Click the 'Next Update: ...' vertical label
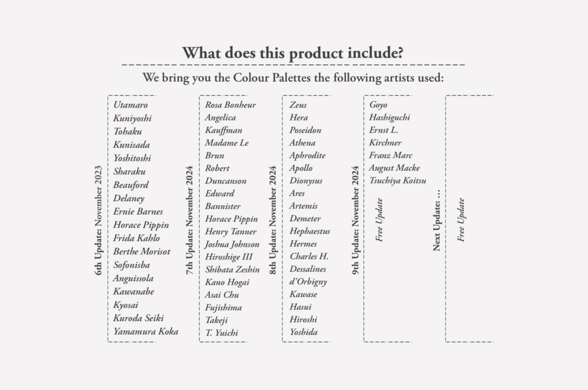This screenshot has height=390, width=588. [x=436, y=220]
